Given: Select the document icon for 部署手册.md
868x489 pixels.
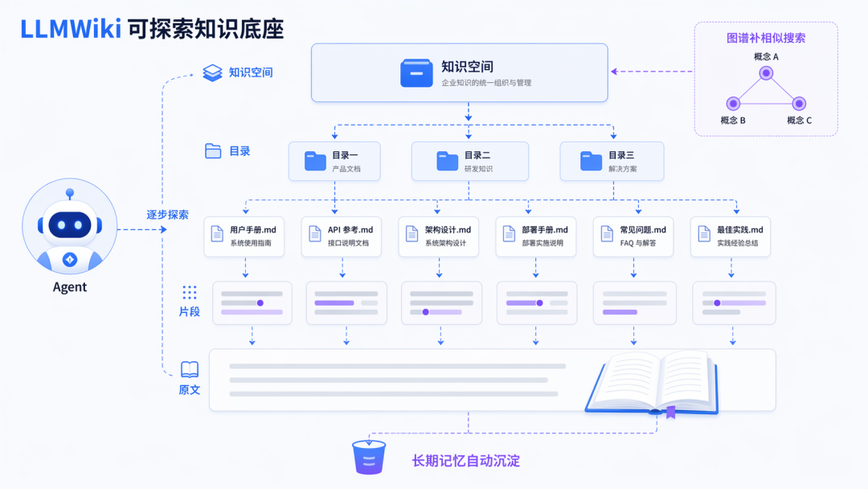Looking at the screenshot, I should [x=510, y=234].
